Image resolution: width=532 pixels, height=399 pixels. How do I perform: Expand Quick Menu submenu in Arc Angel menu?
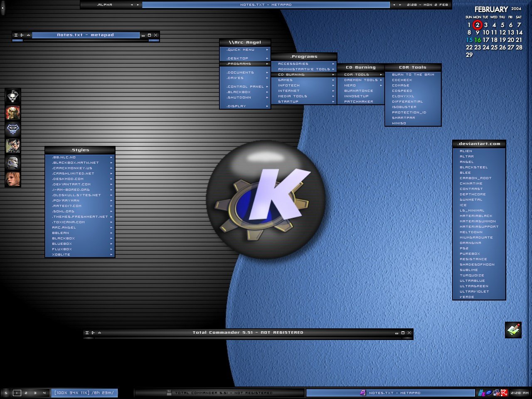[x=245, y=50]
